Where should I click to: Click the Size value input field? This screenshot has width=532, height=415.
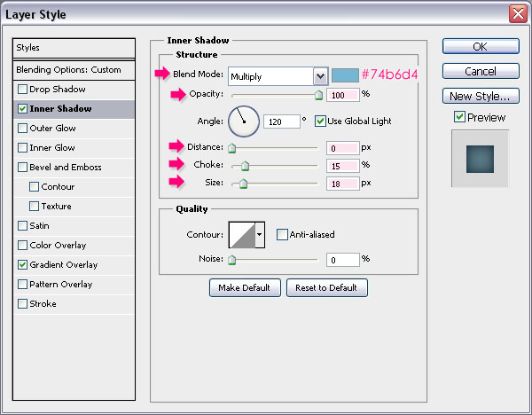[342, 183]
